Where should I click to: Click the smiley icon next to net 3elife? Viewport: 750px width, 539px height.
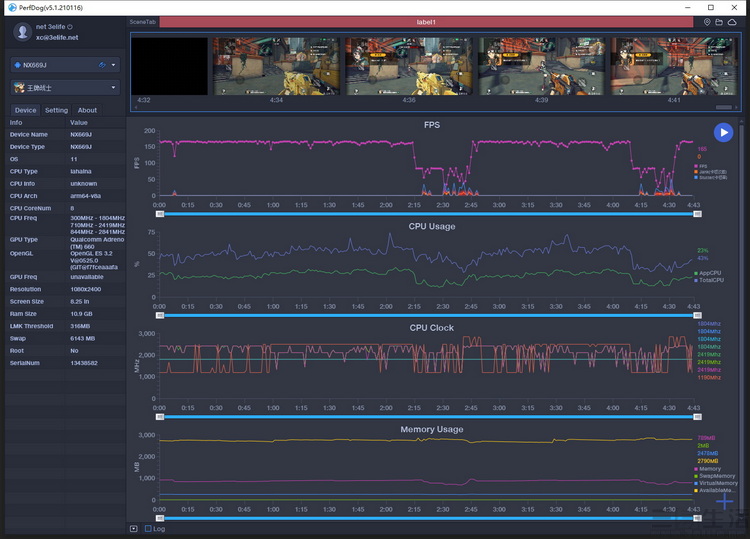[70, 27]
